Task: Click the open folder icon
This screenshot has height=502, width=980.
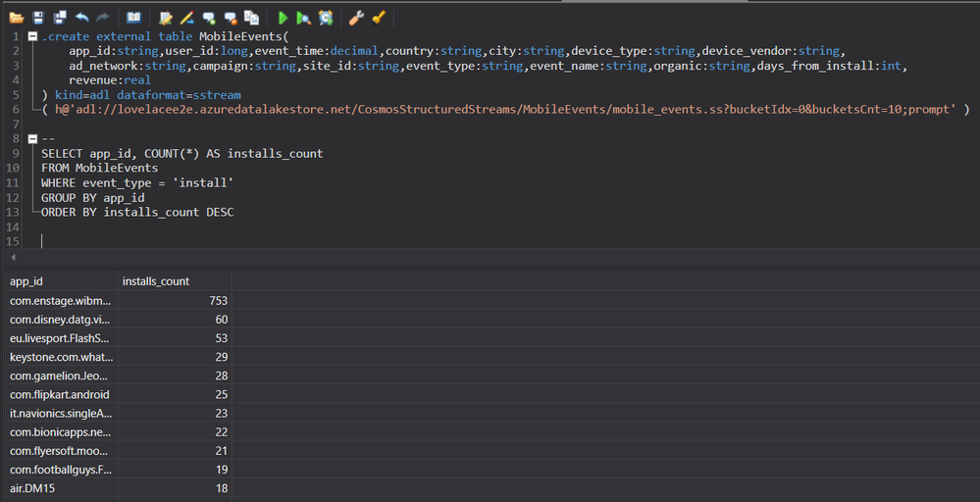Action: [x=17, y=18]
